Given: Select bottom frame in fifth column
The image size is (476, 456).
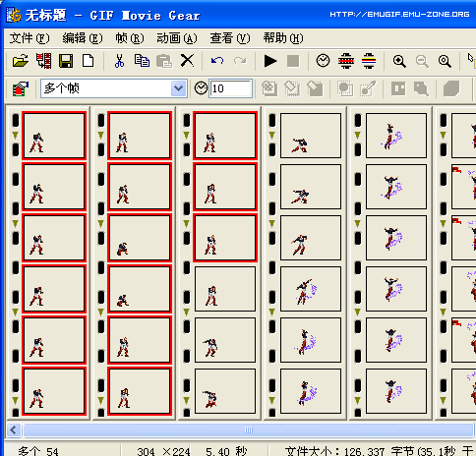Looking at the screenshot, I should coord(396,391).
